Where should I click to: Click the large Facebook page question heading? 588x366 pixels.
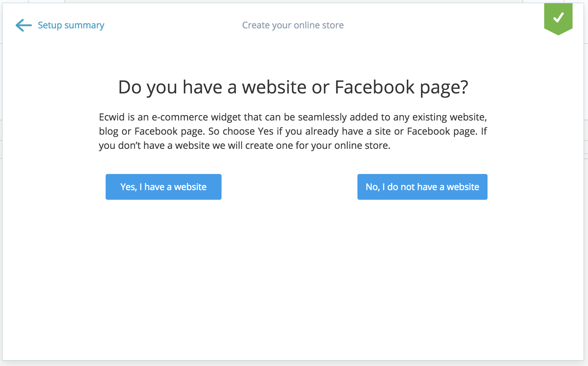[293, 87]
